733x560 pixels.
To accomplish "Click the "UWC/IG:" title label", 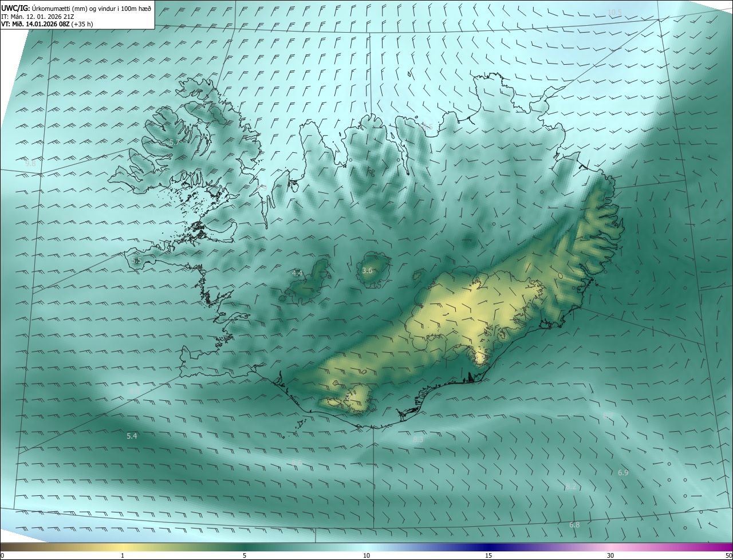I will coord(15,7).
